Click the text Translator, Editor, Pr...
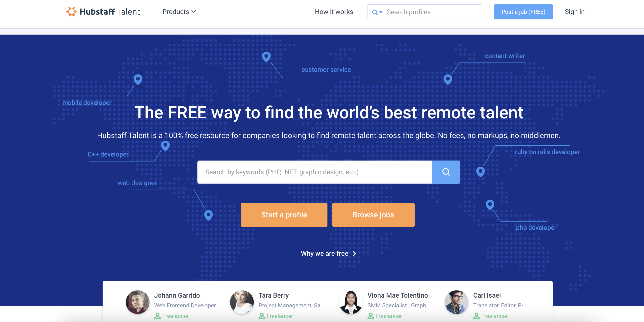Screen dimensions: 644x322 click(x=500, y=305)
